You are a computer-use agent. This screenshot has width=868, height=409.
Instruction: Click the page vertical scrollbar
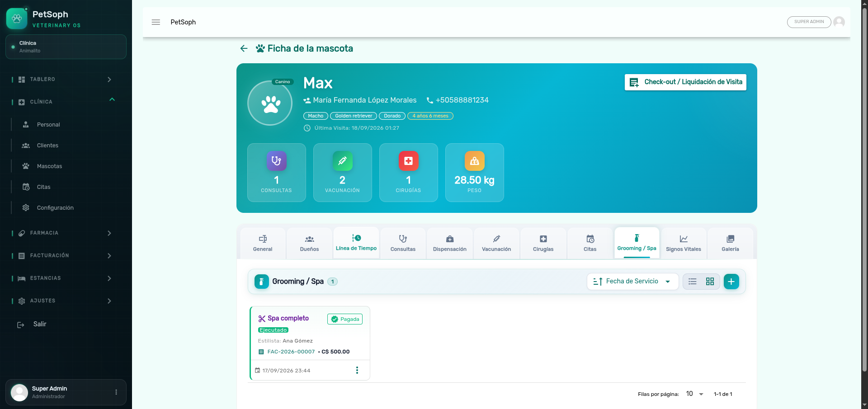coord(864,190)
